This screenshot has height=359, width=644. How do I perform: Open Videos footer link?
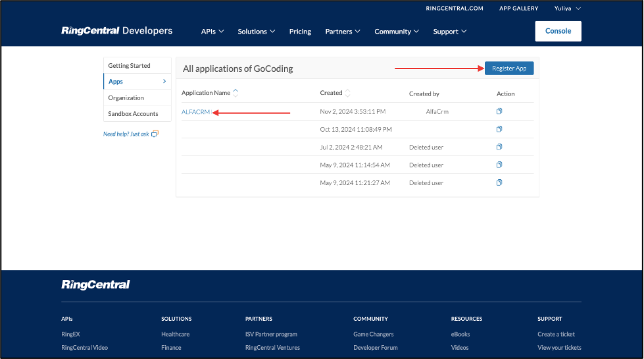click(460, 348)
